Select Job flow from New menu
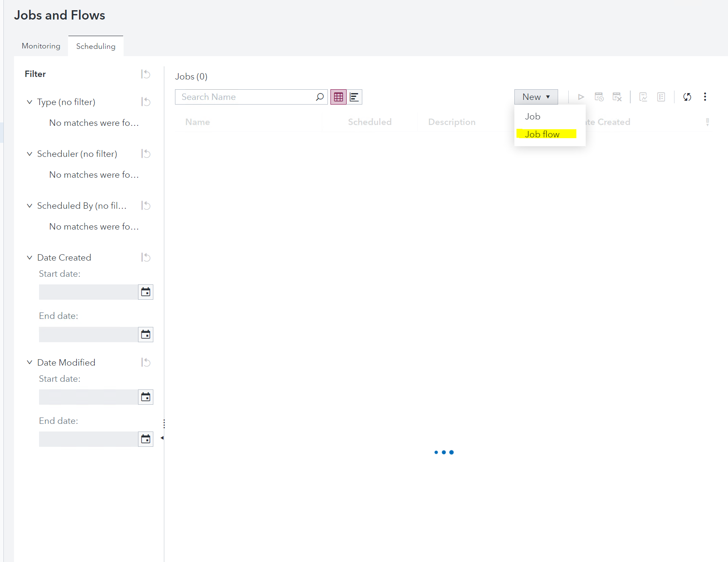The height and width of the screenshot is (562, 728). (542, 134)
